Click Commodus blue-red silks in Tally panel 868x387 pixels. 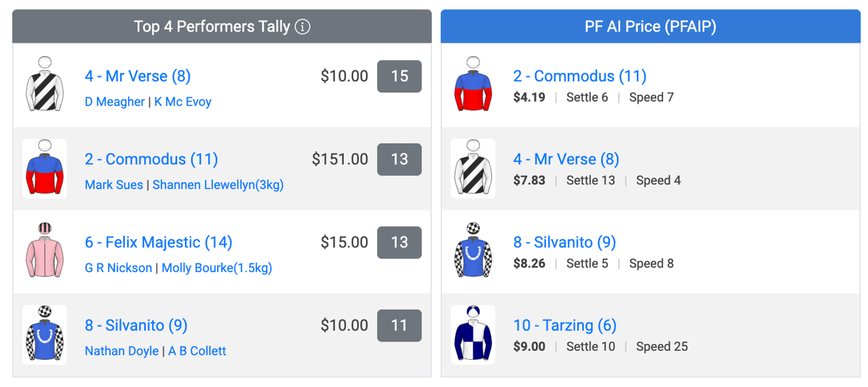45,168
